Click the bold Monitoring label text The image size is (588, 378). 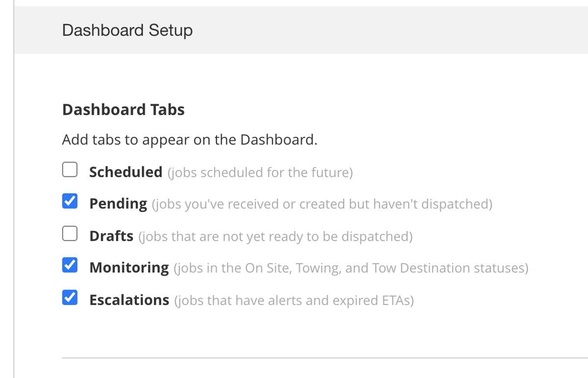pyautogui.click(x=128, y=267)
